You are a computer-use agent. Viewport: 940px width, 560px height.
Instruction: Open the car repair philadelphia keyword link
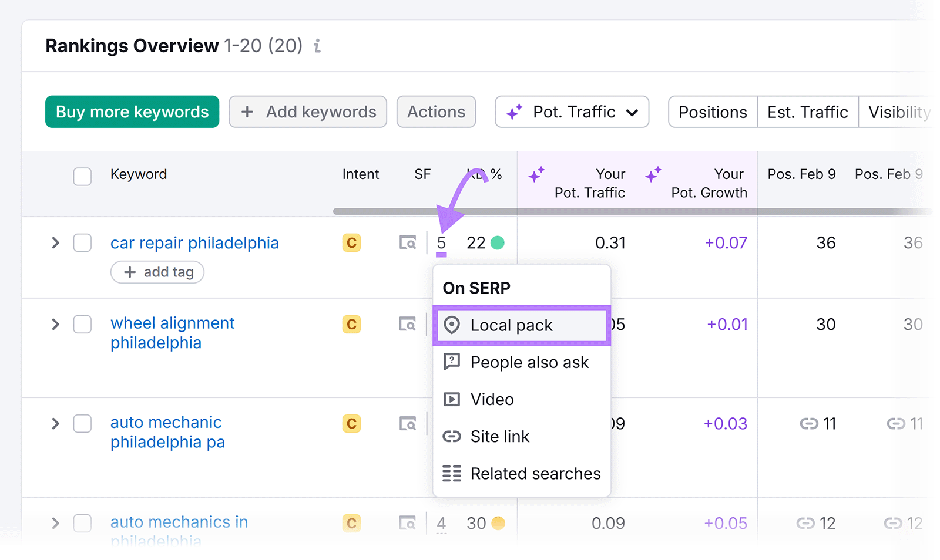(x=194, y=242)
